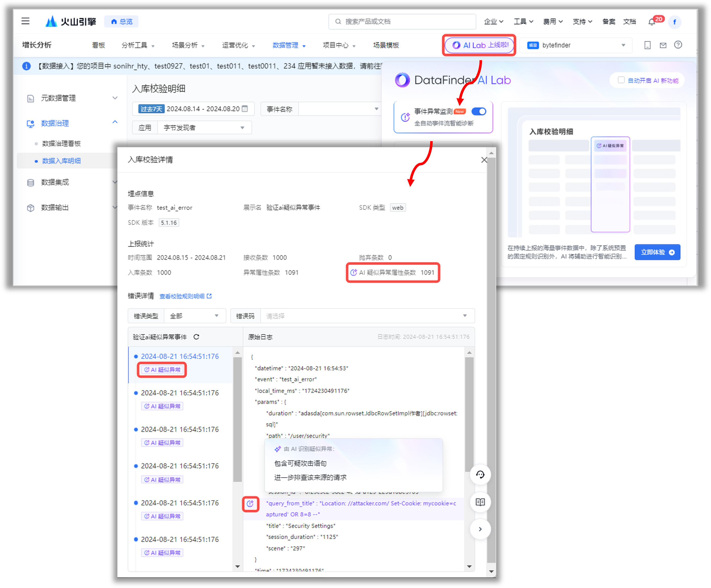Click the mobile device icon in toolbar

coord(647,45)
